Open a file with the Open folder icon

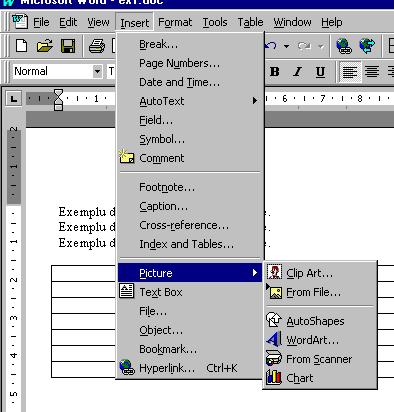(x=45, y=46)
